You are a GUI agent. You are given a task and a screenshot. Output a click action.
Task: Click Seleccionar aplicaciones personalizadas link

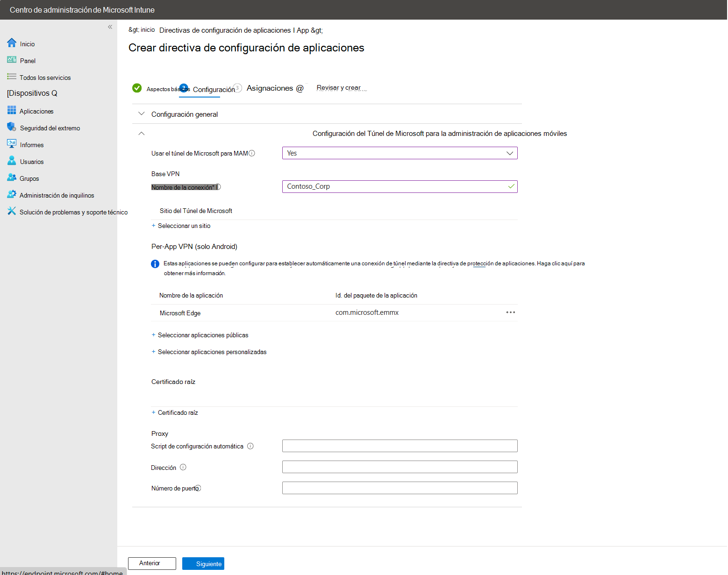[212, 352]
